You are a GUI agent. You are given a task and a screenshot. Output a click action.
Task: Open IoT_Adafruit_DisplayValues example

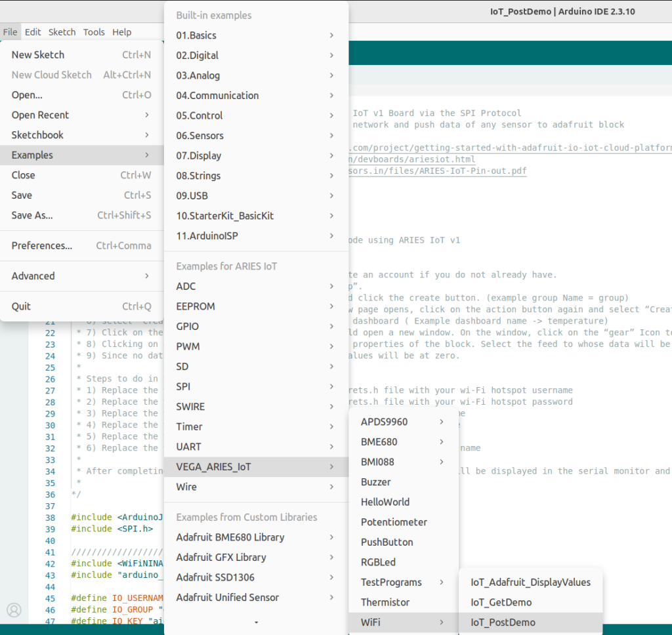[530, 582]
